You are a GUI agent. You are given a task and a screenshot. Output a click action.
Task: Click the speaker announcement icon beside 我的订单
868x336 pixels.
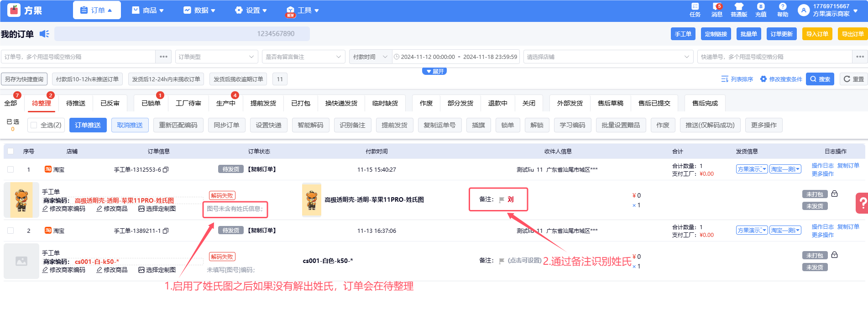click(44, 34)
